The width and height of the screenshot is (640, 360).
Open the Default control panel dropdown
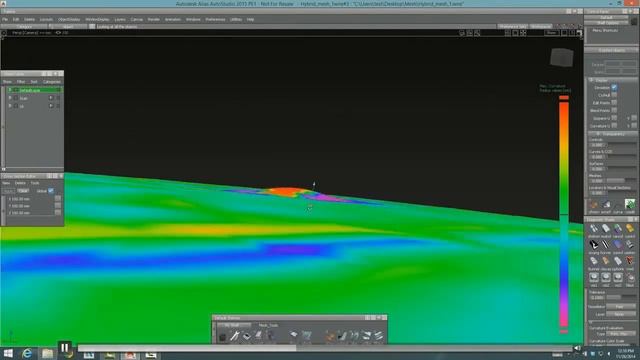[x=606, y=18]
